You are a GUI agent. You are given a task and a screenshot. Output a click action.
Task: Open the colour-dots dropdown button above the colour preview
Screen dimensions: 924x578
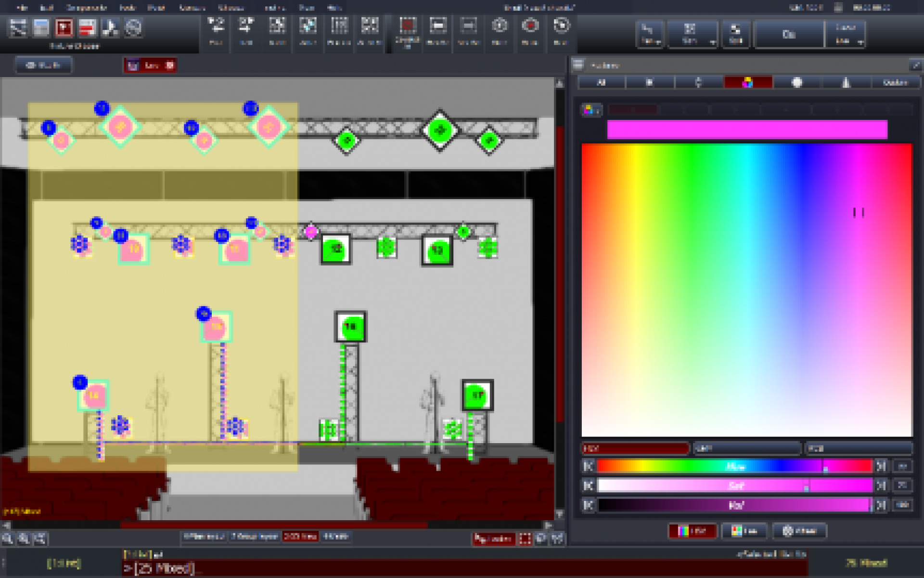(591, 110)
